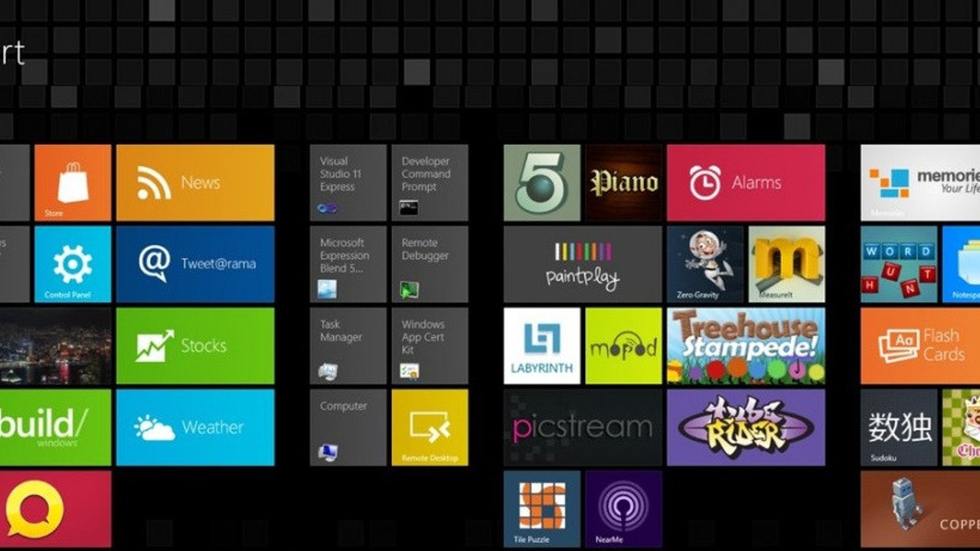Open the city skyline photo tile

pos(55,346)
